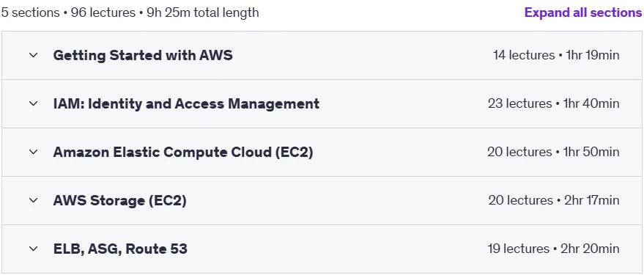Click the 20 lectures • 1hr 50min label
644x275 pixels.
coord(553,152)
